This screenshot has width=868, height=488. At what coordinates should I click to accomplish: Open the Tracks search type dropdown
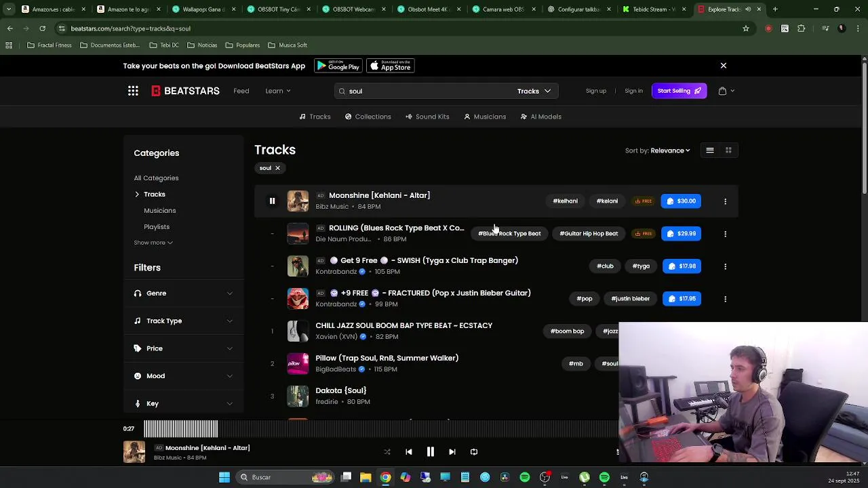point(534,91)
